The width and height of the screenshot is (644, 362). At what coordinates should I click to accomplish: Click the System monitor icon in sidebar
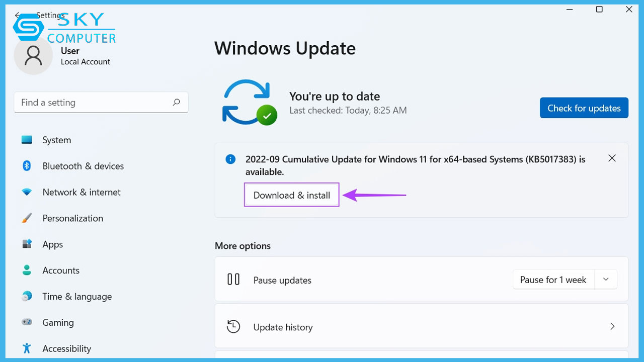coord(27,140)
